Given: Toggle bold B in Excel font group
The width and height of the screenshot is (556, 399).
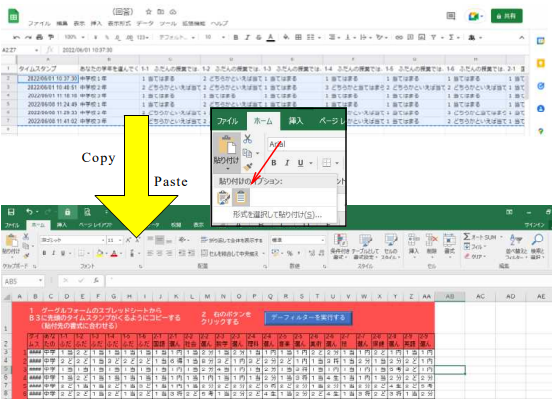Looking at the screenshot, I should pos(44,253).
